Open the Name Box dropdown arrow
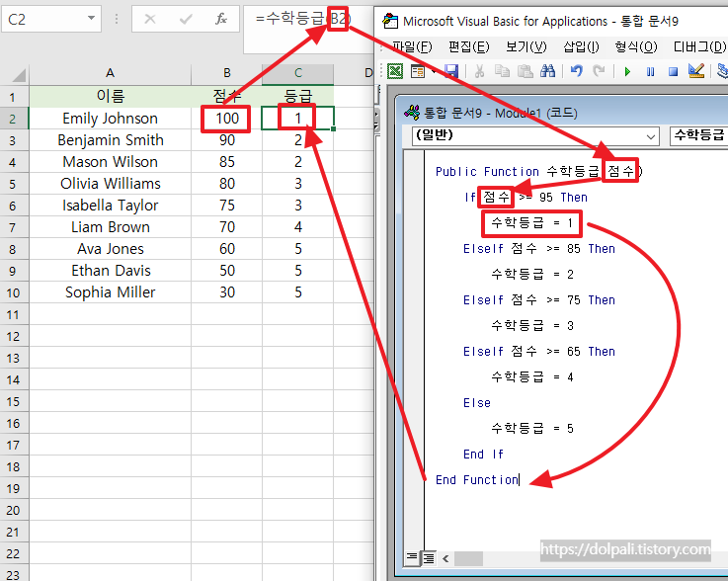The image size is (728, 581). point(91,19)
